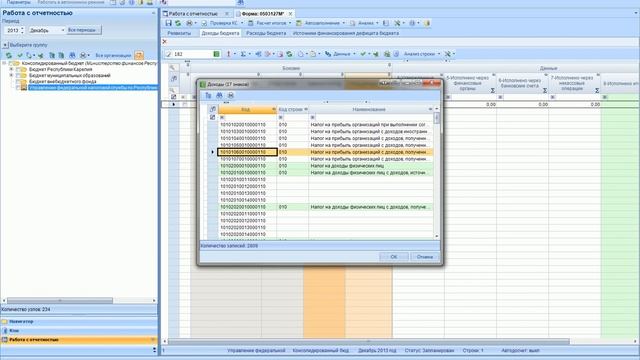
Task: Tick the checkbox for Бюджет муниципальных образований
Action: pos(18,76)
